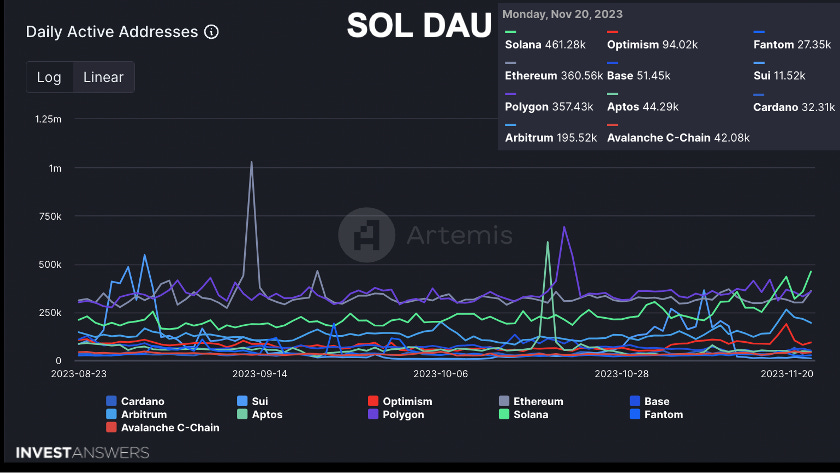Screen dimensions: 840x473
Task: Click Base 51.45k in tooltip
Action: tap(639, 76)
